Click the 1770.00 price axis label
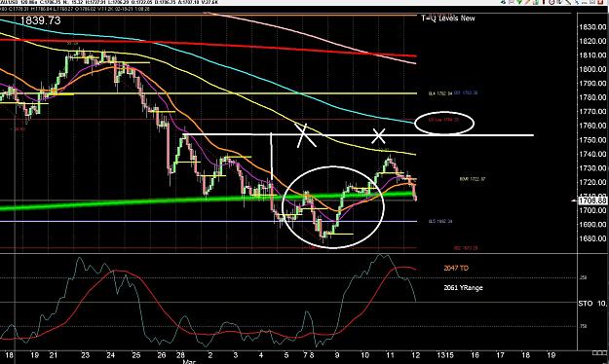This screenshot has height=364, width=609. (592, 112)
